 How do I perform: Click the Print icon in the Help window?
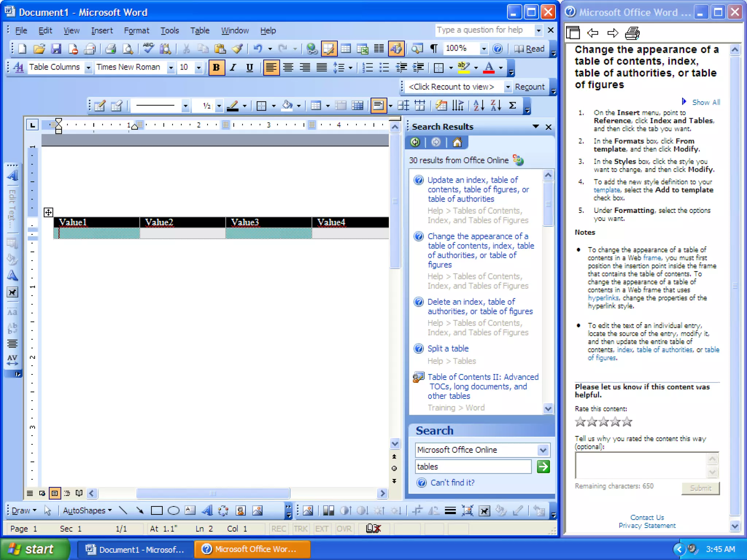[x=632, y=33]
